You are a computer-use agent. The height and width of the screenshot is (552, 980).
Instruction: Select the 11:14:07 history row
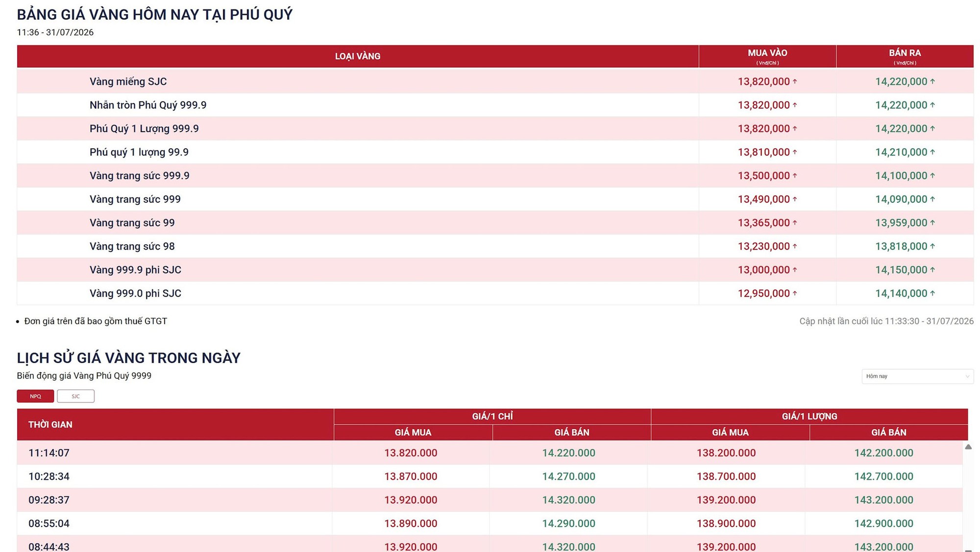[490, 453]
